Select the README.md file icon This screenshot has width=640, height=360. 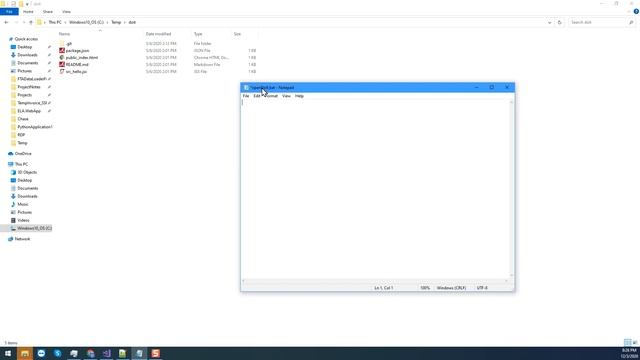tap(62, 64)
